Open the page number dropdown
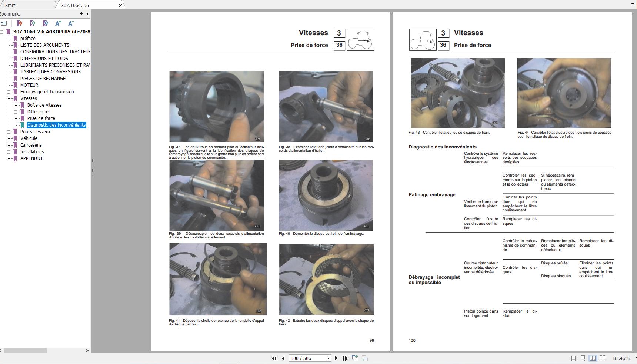 (328, 358)
